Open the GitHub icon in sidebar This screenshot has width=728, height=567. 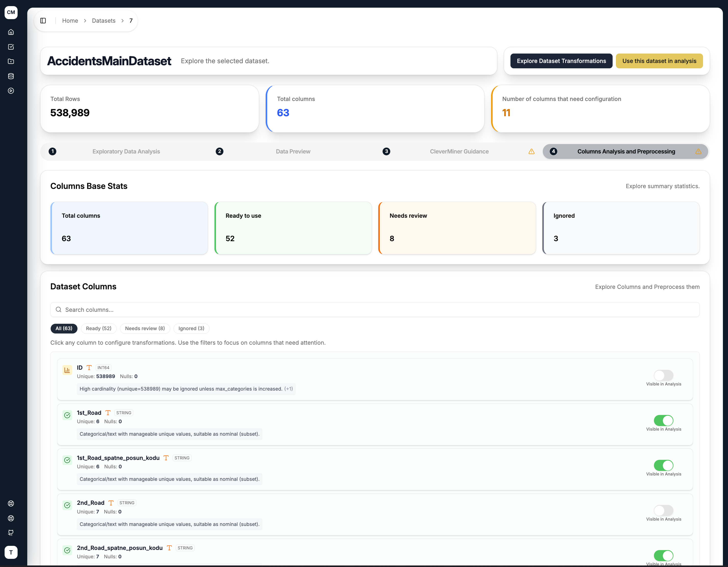[x=11, y=533]
